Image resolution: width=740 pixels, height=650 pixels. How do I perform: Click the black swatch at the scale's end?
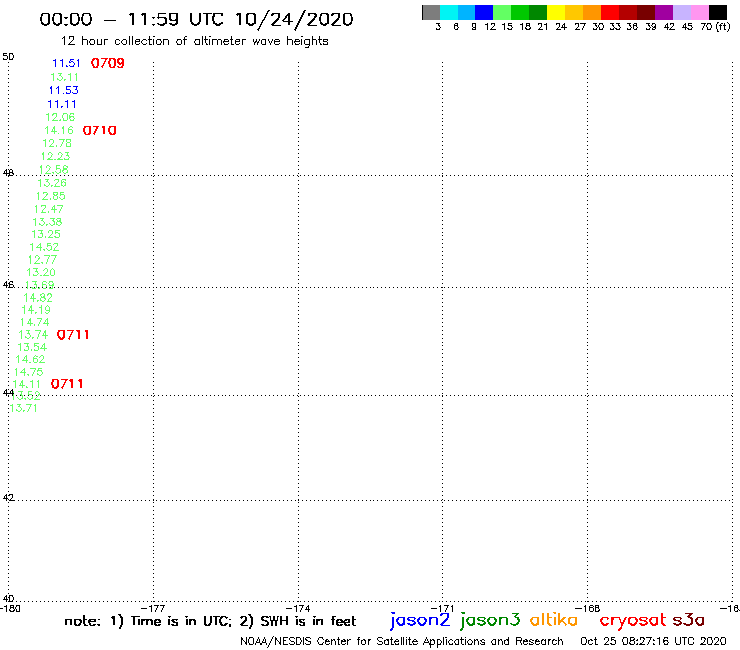(718, 12)
